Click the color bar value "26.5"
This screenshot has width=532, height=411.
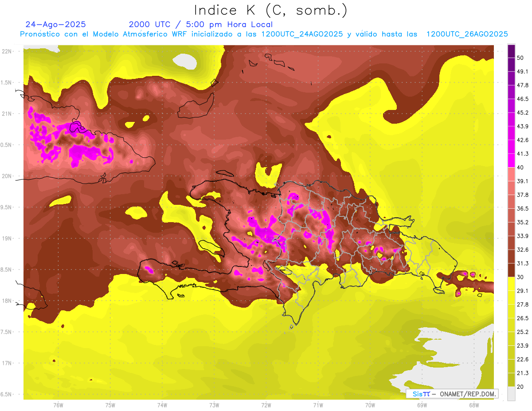[x=523, y=318]
